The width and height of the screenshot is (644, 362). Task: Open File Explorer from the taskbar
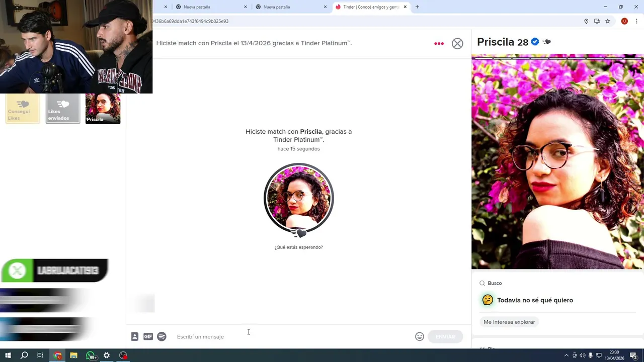(73, 355)
